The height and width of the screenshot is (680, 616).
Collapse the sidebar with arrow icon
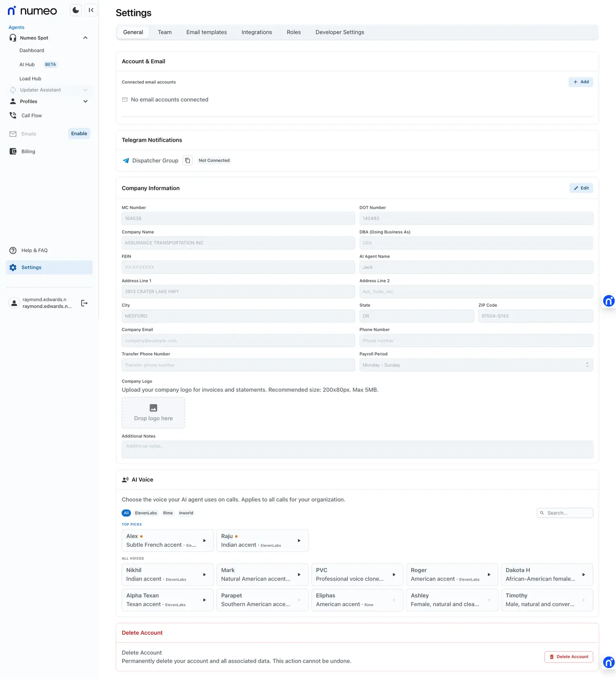pyautogui.click(x=91, y=10)
